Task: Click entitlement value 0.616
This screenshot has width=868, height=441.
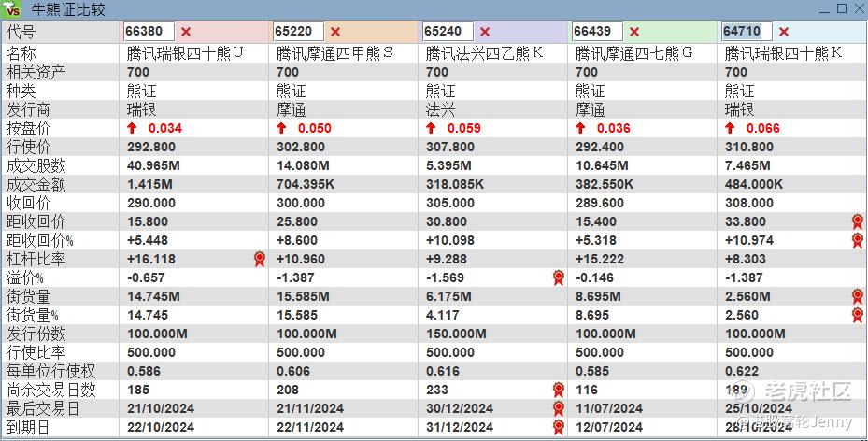Action: [x=442, y=371]
